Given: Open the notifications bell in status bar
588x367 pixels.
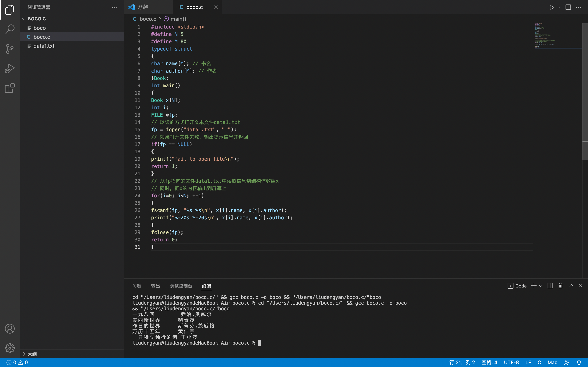Looking at the screenshot, I should point(579,362).
